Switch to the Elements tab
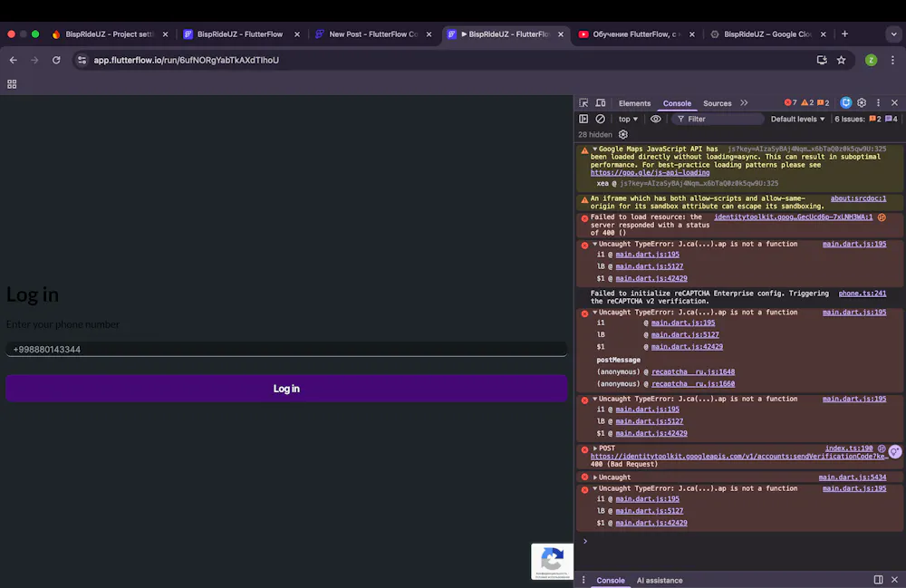 [634, 103]
